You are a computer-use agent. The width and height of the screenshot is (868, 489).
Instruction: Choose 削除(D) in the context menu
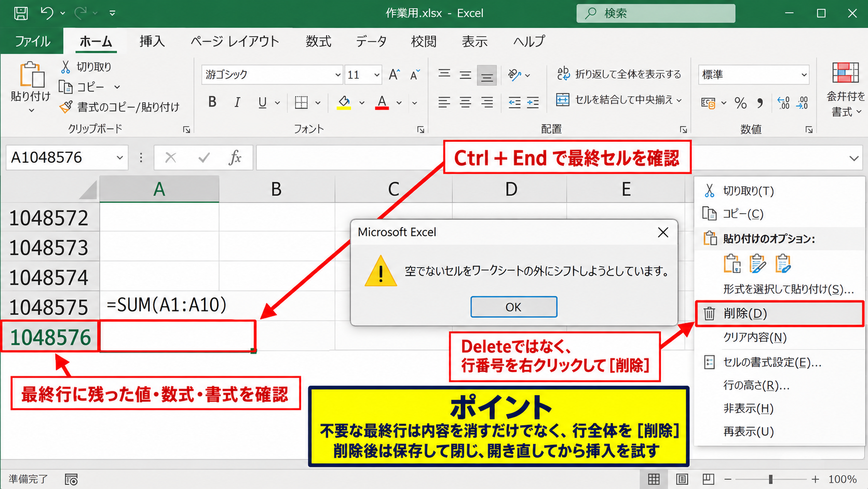779,313
